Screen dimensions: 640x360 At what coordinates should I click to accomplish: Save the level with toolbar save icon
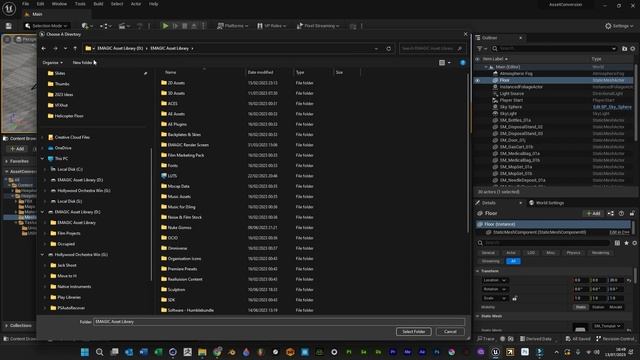[x=9, y=26]
